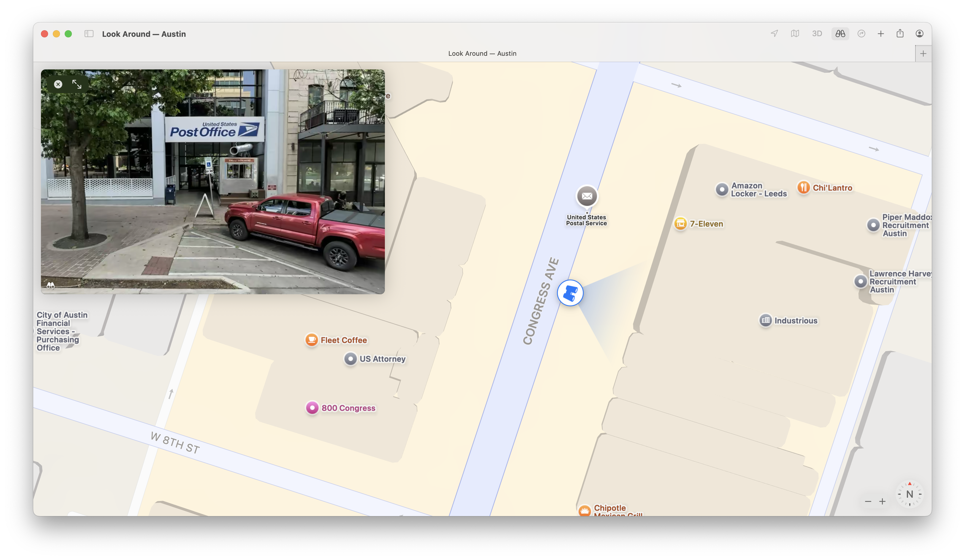Close the Look Around preview
965x560 pixels.
[x=58, y=84]
